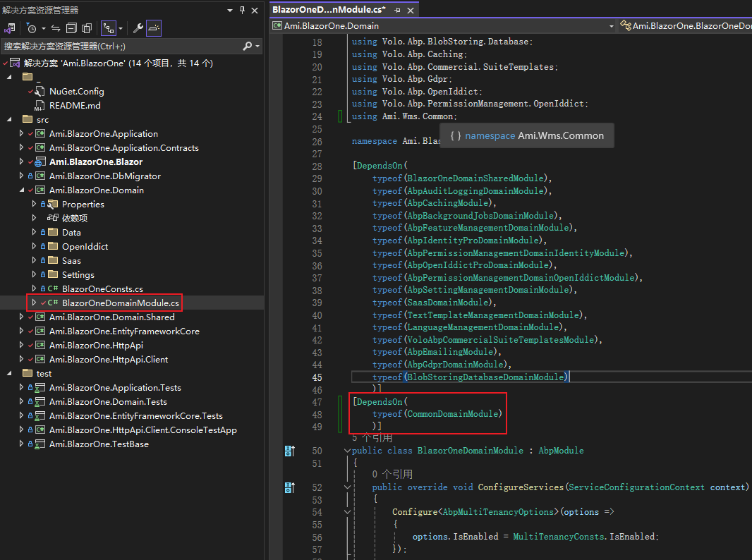Open README.md file in the solution
This screenshot has height=560, width=752.
pos(75,106)
